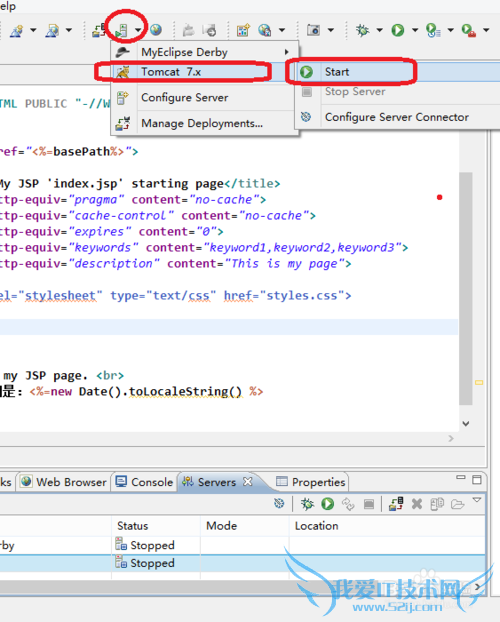The width and height of the screenshot is (500, 622).
Task: Select MyEclipse Derby in the server menu
Action: coord(204,52)
